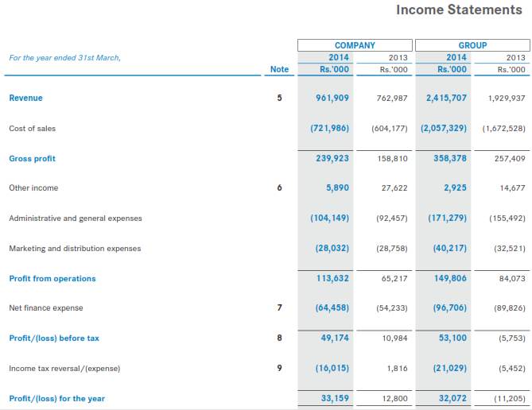Click the Income Statements page title
532x410 pixels.
pos(459,10)
